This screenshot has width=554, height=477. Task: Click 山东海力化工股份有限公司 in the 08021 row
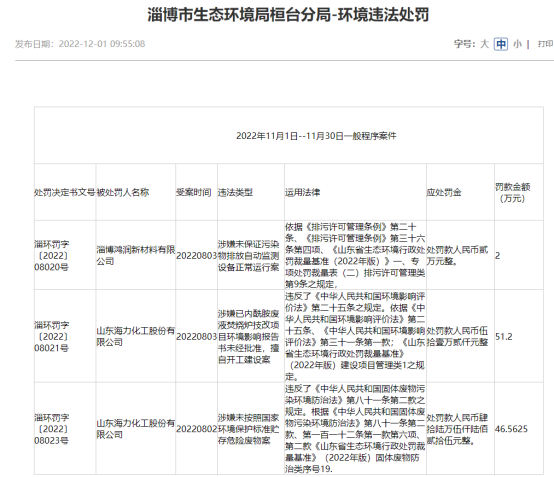point(136,336)
